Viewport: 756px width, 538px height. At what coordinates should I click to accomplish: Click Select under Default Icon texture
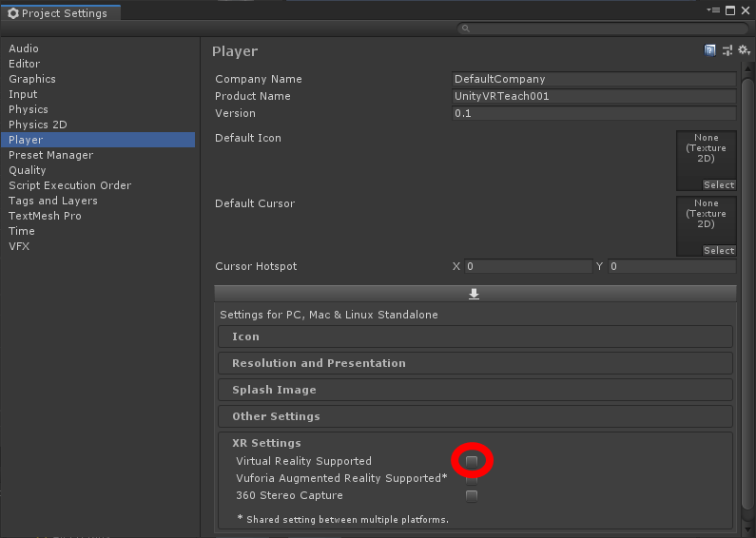coord(719,185)
